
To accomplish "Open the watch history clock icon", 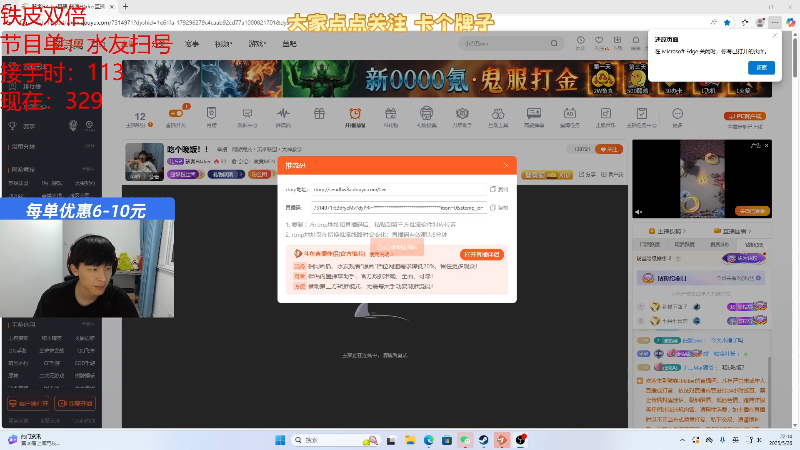I will (x=581, y=42).
